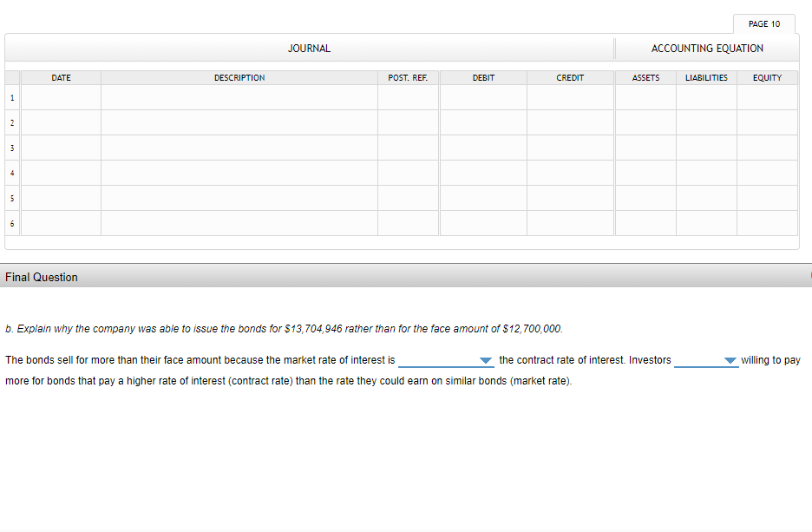812x532 pixels.
Task: Click the Equity cell in row 5
Action: pyautogui.click(x=768, y=198)
